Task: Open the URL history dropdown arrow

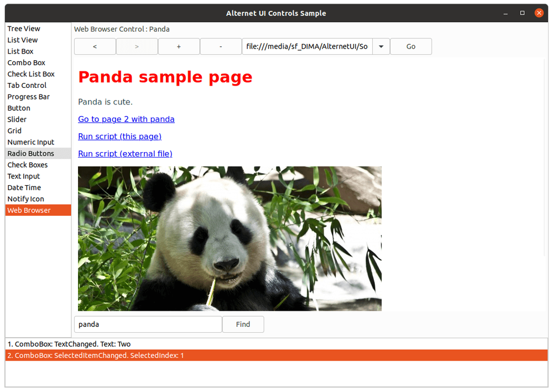Action: (381, 46)
